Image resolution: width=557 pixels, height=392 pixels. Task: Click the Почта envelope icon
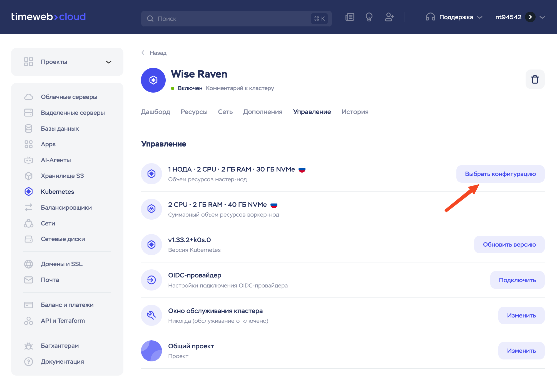click(x=29, y=280)
